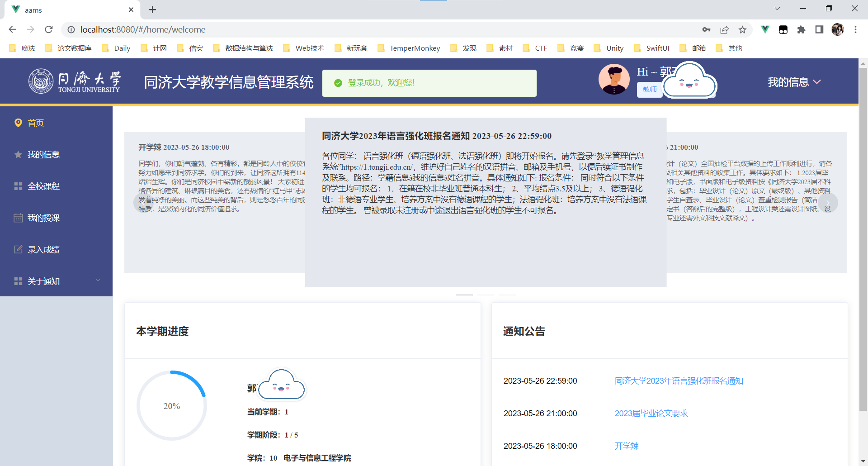Click the 学院: 10 - 电子与信息工程学院 text
The height and width of the screenshot is (466, 868).
[x=299, y=458]
